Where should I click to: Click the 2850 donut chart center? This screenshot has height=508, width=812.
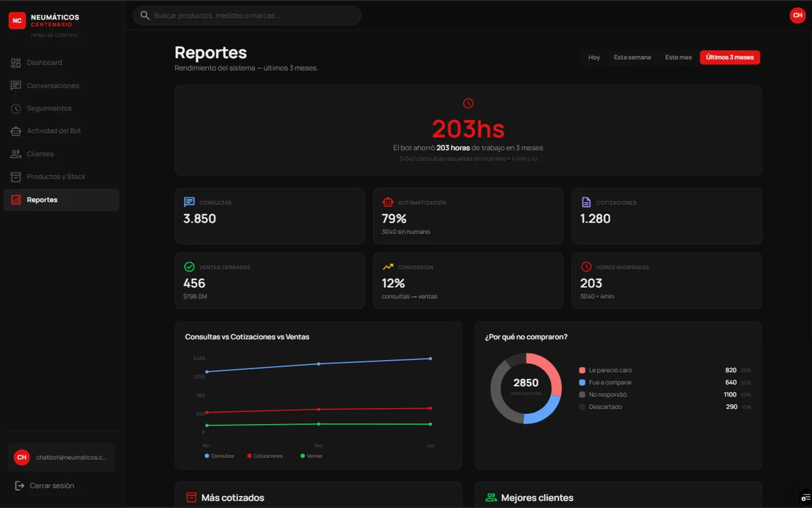(526, 383)
